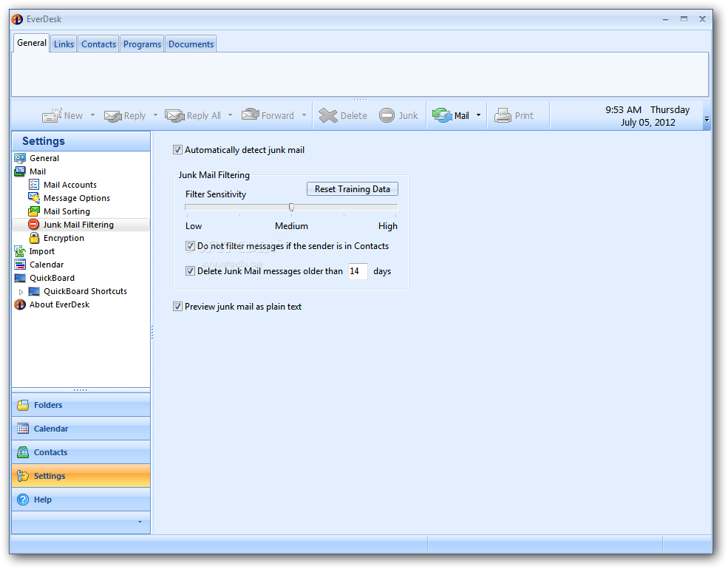Open the Reply All dropdown arrow

(230, 115)
